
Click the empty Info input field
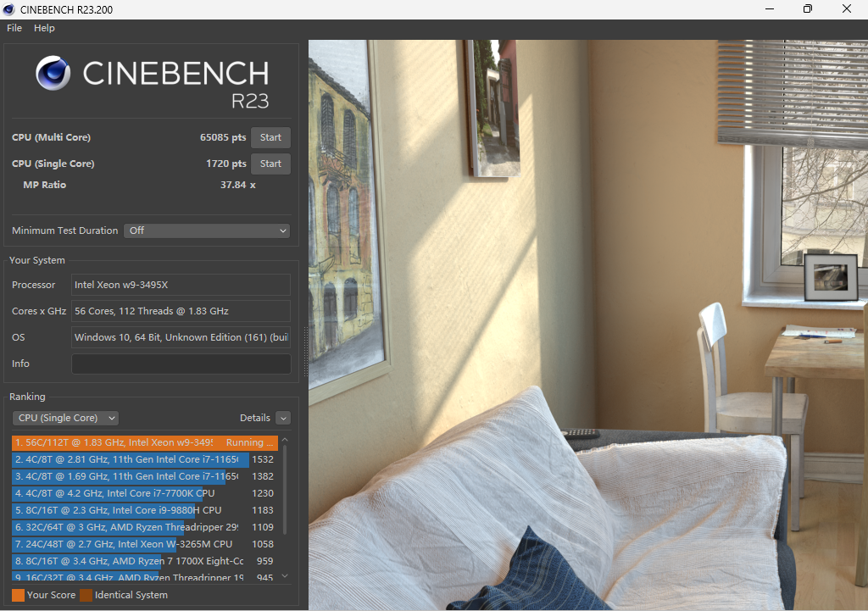[x=181, y=364]
